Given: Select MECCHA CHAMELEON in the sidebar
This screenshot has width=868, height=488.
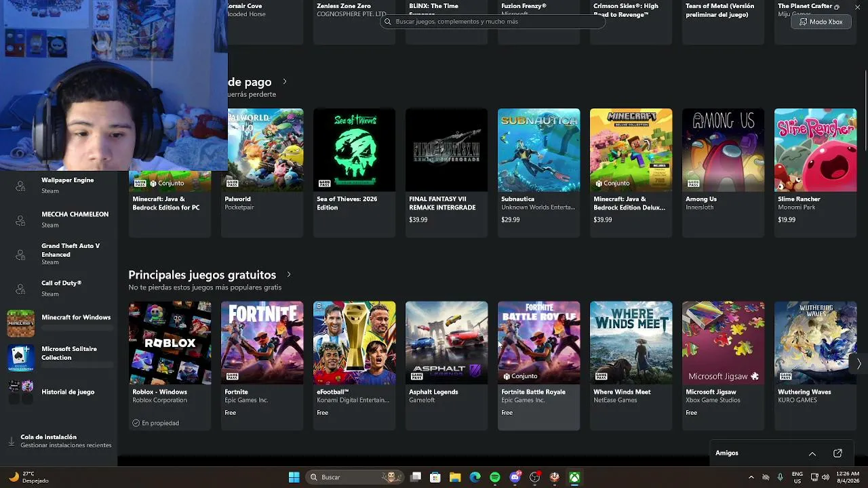Looking at the screenshot, I should tap(59, 220).
